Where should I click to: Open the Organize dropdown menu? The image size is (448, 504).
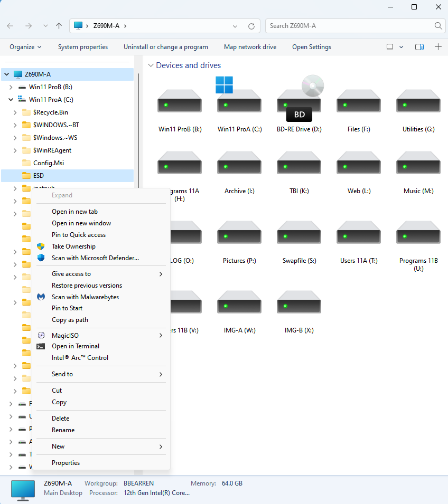(25, 47)
